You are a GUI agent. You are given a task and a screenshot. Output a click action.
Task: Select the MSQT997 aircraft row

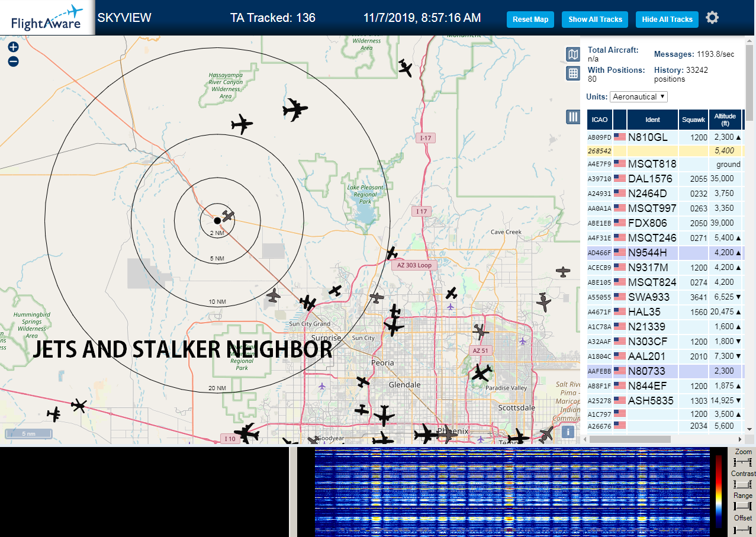point(665,208)
